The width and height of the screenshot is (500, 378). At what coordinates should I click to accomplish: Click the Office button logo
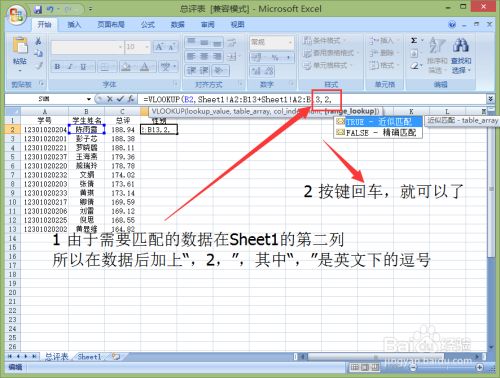pos(17,15)
